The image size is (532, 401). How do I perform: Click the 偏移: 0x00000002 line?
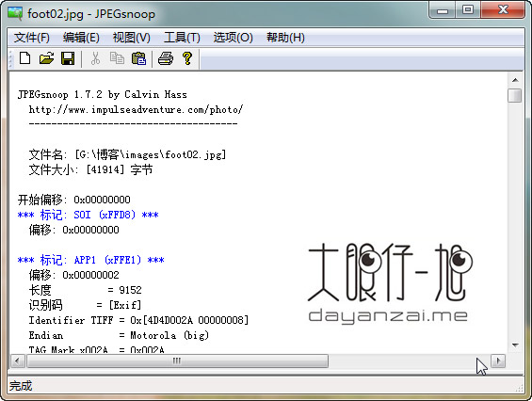74,275
